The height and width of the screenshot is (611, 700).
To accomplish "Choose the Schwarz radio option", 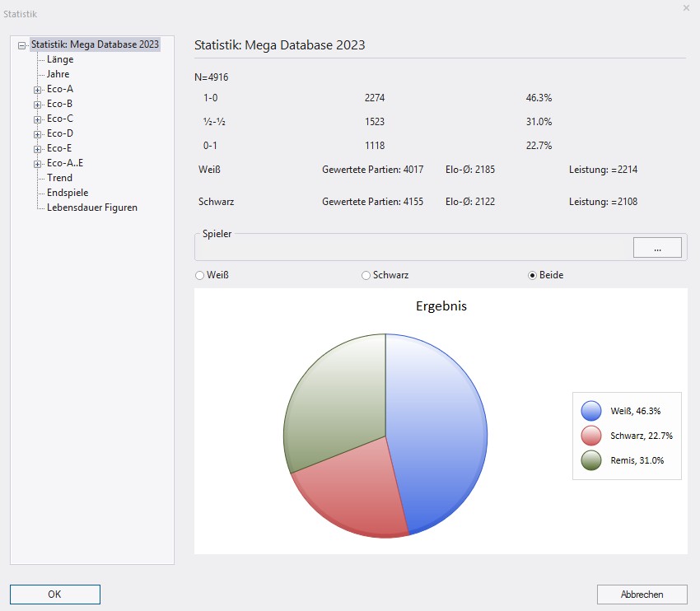I will 366,276.
